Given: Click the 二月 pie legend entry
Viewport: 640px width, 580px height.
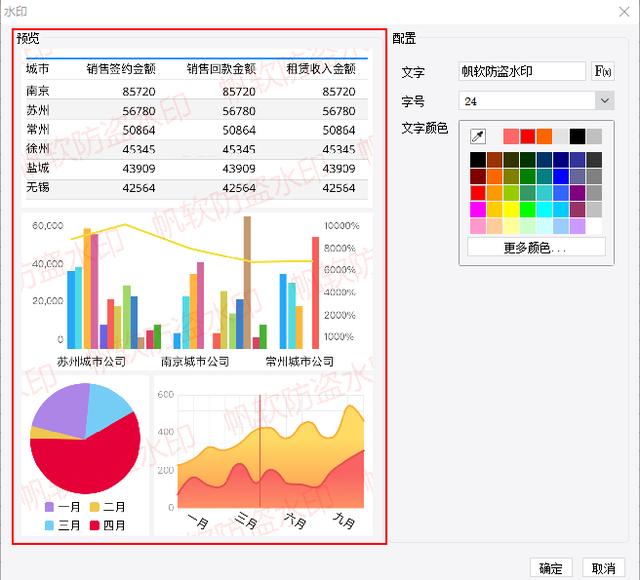Looking at the screenshot, I should [x=107, y=507].
